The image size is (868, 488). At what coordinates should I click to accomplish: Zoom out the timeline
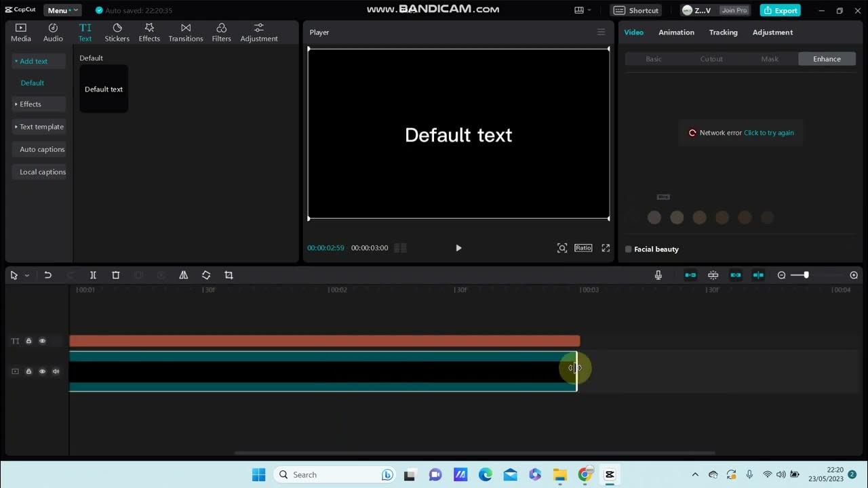(781, 275)
